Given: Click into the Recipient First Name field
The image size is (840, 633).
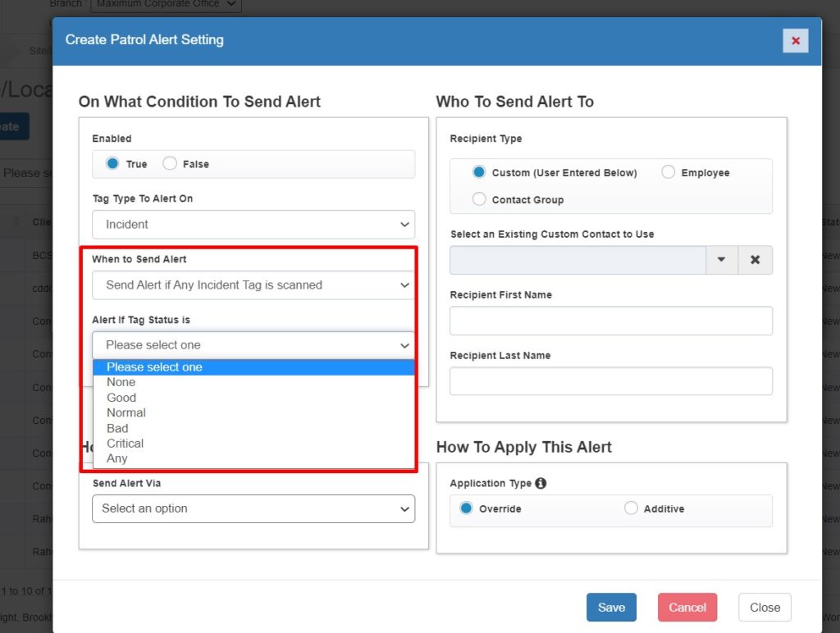Looking at the screenshot, I should 610,321.
